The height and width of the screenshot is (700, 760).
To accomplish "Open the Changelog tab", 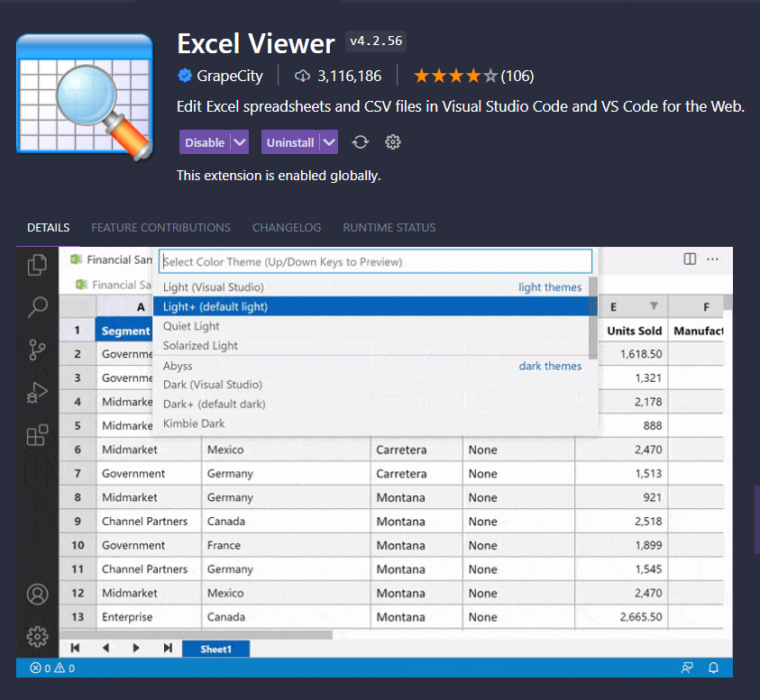I will (287, 228).
